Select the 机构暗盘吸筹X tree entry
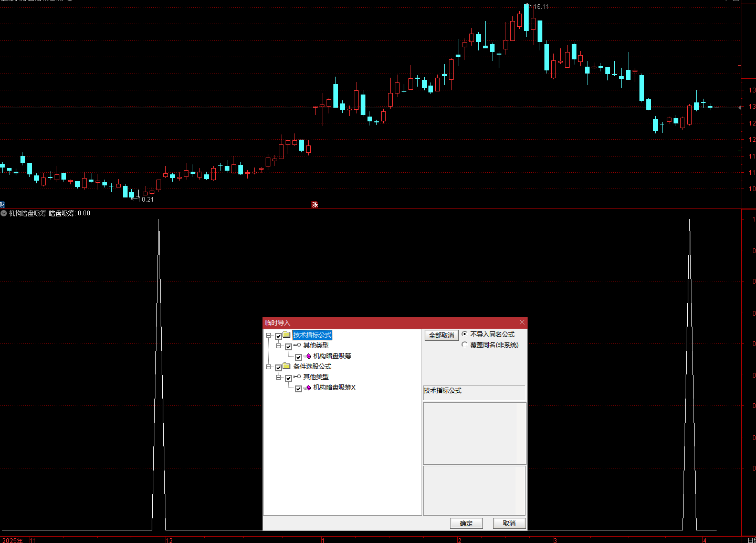The width and height of the screenshot is (756, 543). click(334, 388)
